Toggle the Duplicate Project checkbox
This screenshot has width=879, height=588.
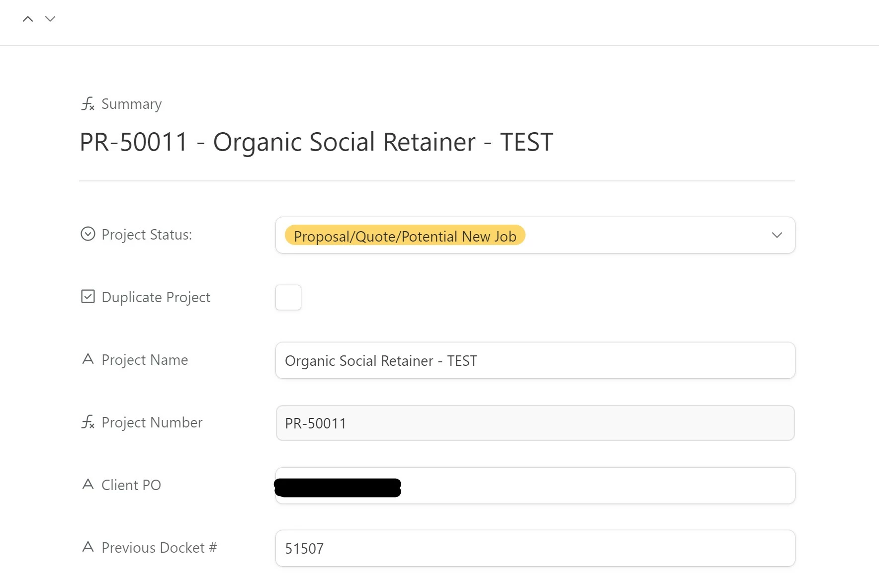click(x=288, y=297)
